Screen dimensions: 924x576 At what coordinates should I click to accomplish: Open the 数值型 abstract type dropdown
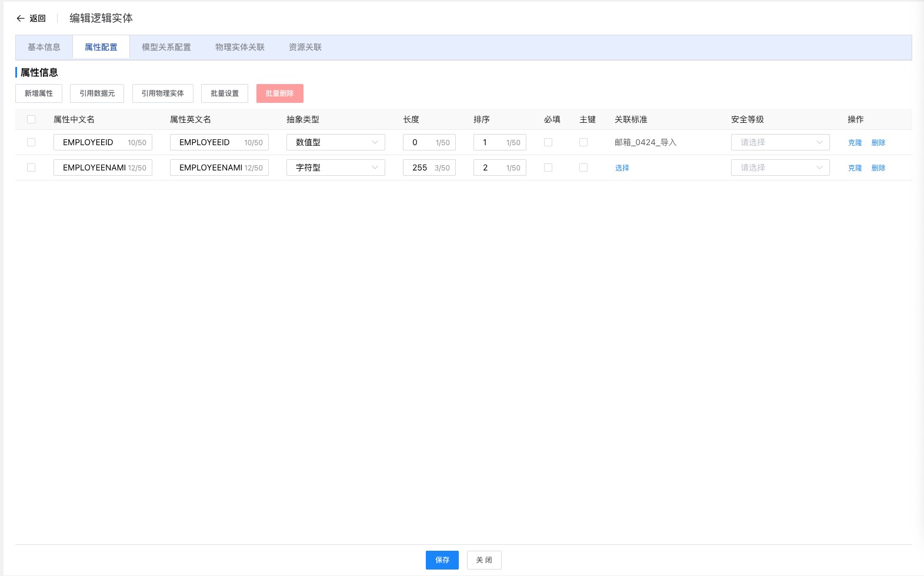click(336, 142)
